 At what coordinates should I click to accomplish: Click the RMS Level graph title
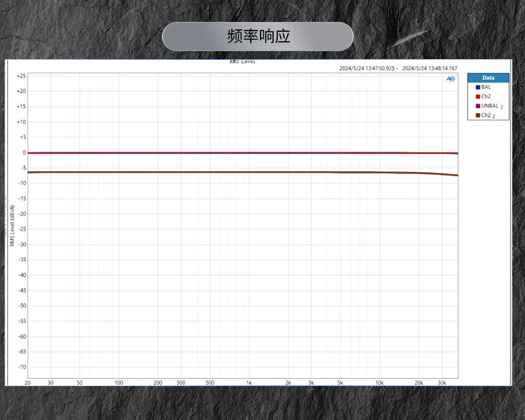[243, 61]
